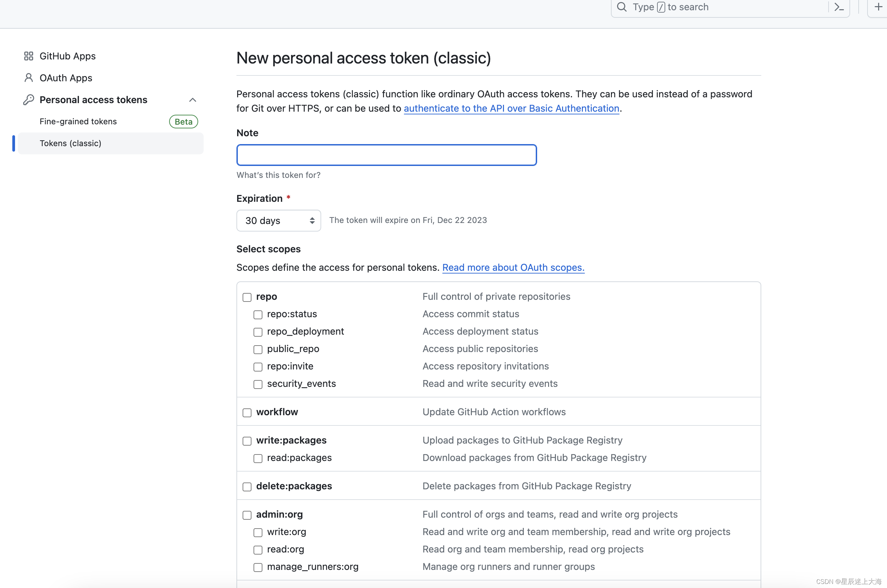Open the command palette icon
Screen dimensions: 887x588
coord(839,7)
